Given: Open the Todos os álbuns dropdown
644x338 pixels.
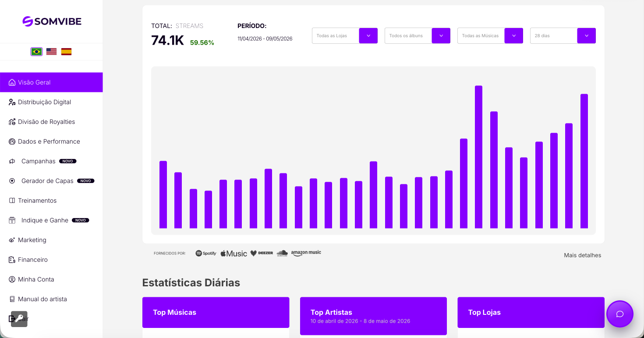Looking at the screenshot, I should click(x=418, y=35).
